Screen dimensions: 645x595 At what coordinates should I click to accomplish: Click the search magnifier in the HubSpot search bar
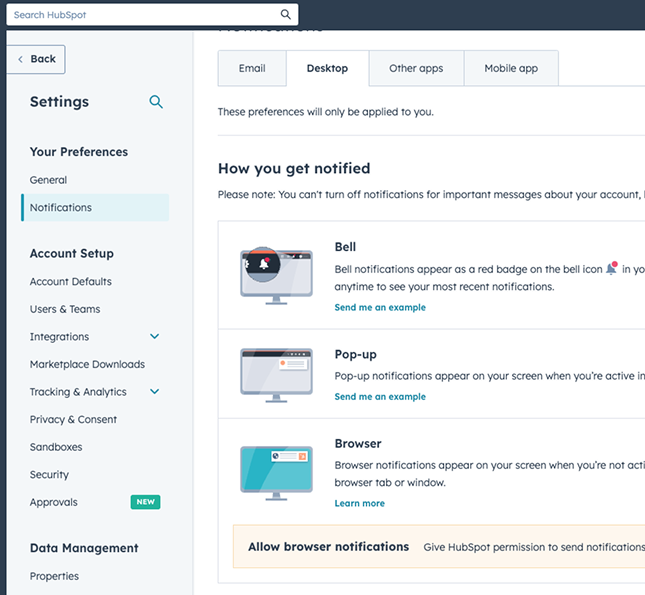coord(285,15)
